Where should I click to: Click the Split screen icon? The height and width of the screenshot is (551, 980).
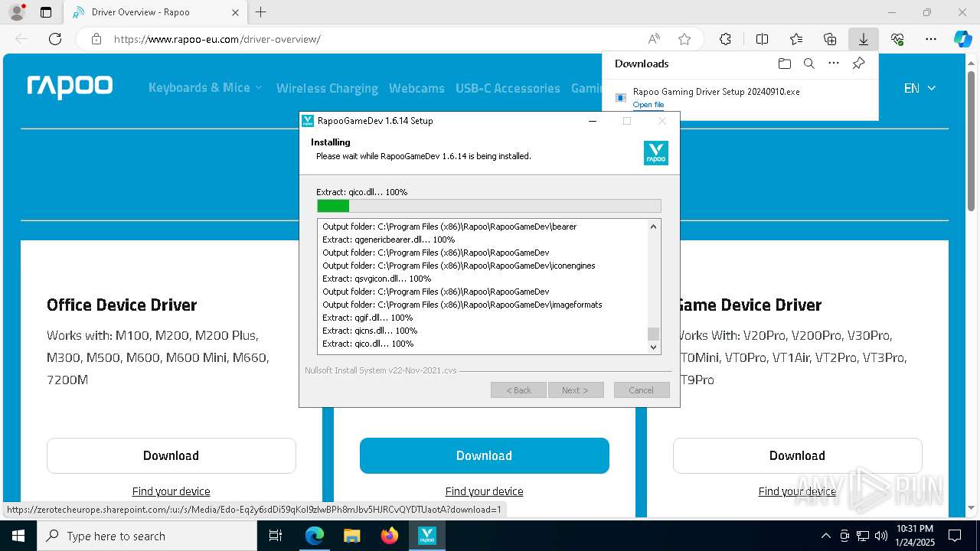click(x=762, y=39)
